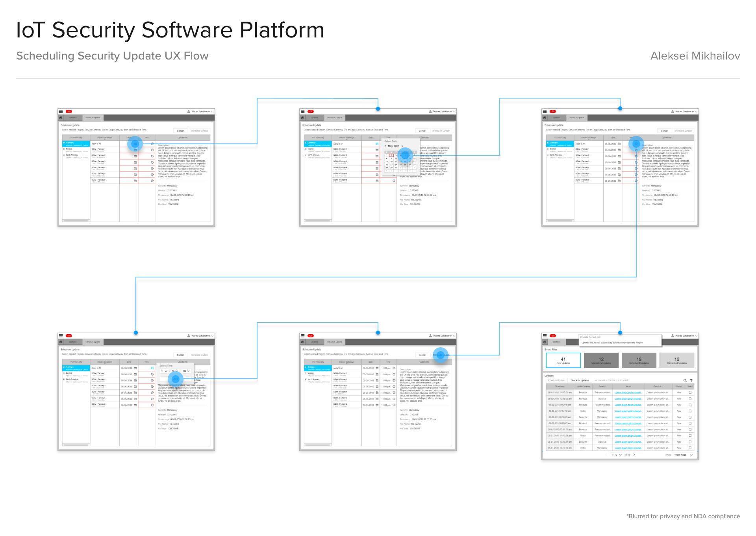Go to next page arrow after 'of 42'
The height and width of the screenshot is (536, 756).
coord(634,455)
